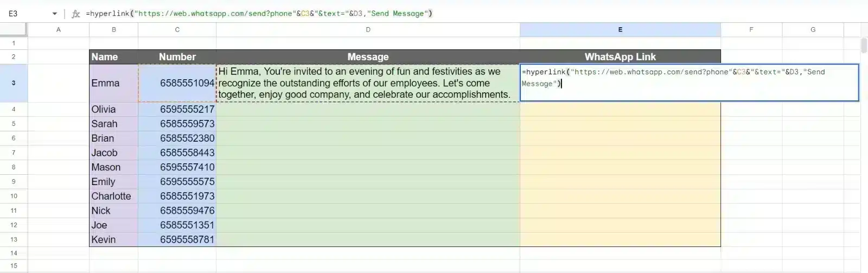Click the number 6595555217
This screenshot has height=273, width=868.
[187, 109]
